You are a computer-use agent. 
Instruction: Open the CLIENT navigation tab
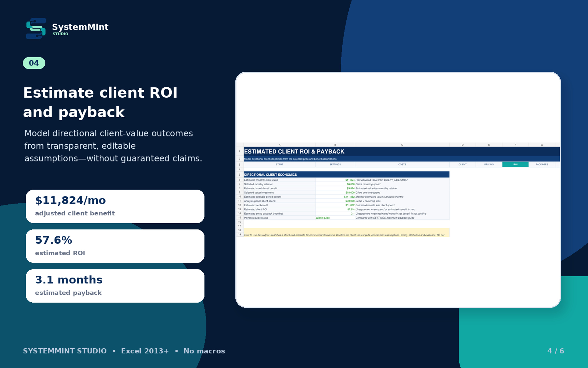tap(462, 165)
